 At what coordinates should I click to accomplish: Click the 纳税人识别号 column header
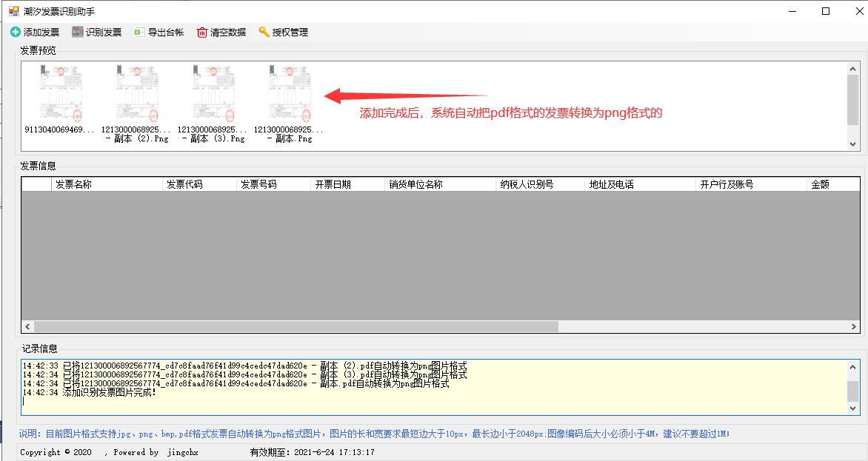click(540, 184)
